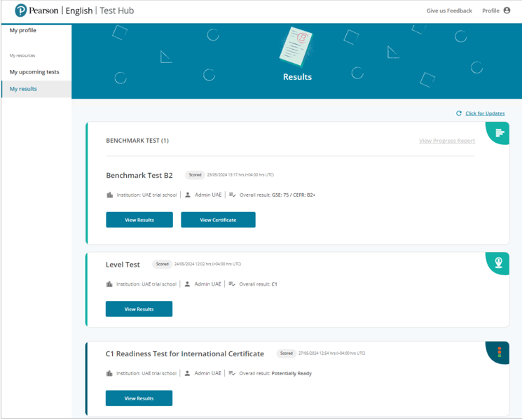The height and width of the screenshot is (420, 522).
Task: Click the Click for Updates link
Action: click(x=485, y=113)
